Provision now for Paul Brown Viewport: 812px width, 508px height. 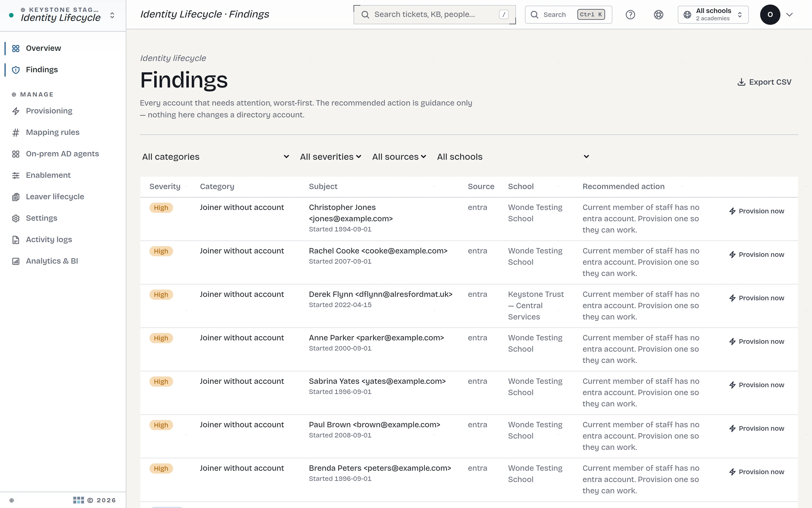tap(757, 429)
